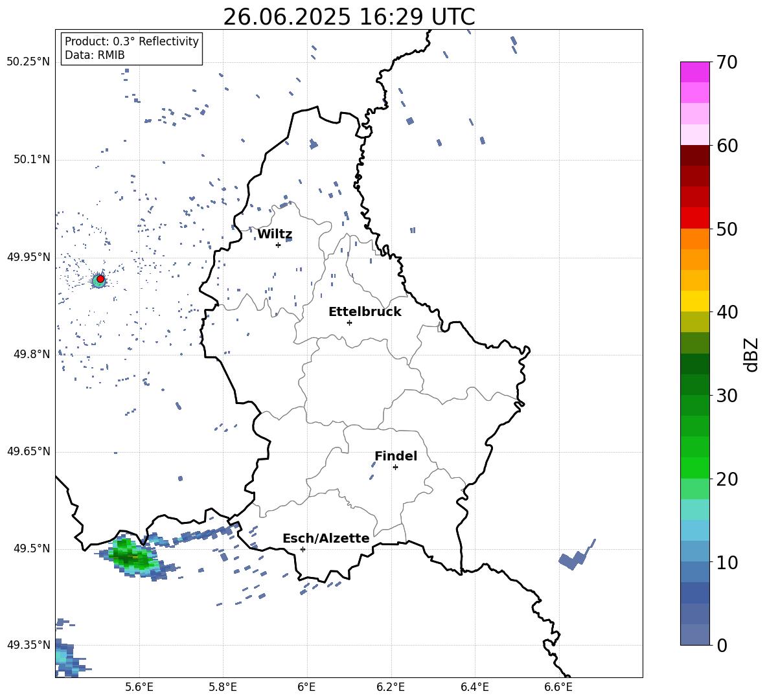This screenshot has height=700, width=767.
Task: Click the 49.35°N latitude label
Action: tap(29, 645)
